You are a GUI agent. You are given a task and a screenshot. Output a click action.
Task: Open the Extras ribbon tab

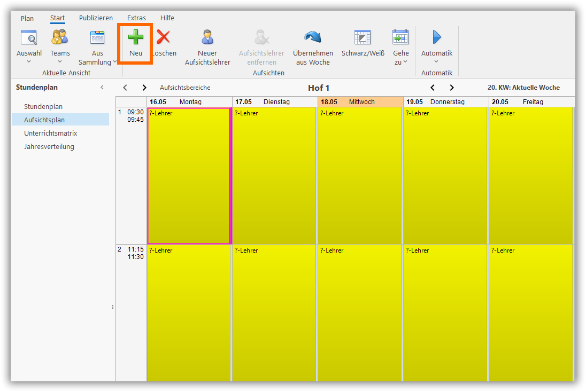136,18
